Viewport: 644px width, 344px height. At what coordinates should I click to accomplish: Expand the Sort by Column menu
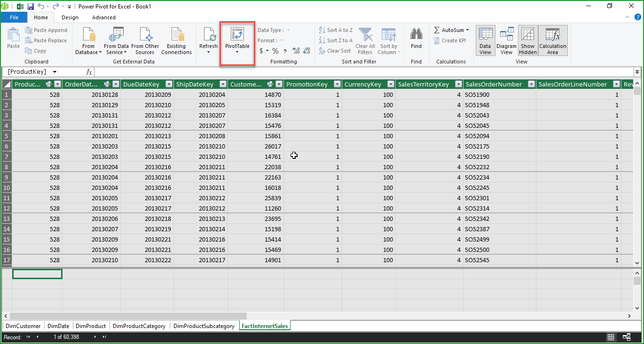389,41
